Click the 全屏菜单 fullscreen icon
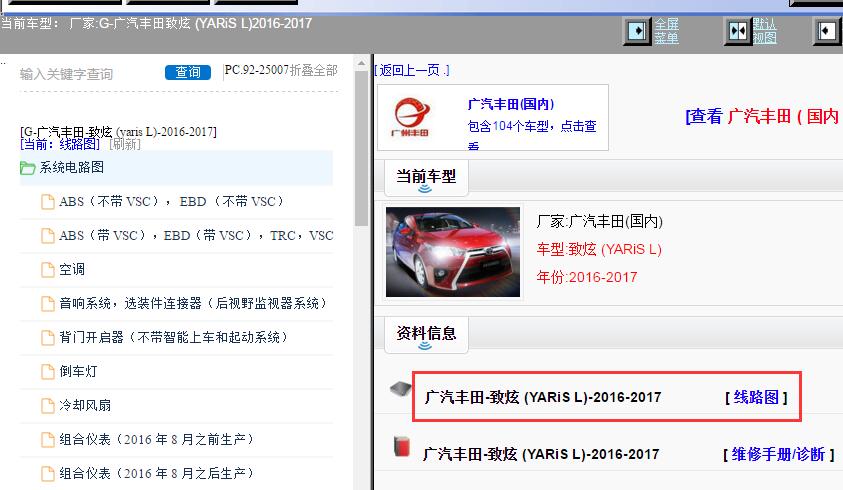Image resolution: width=843 pixels, height=490 pixels. tap(637, 31)
